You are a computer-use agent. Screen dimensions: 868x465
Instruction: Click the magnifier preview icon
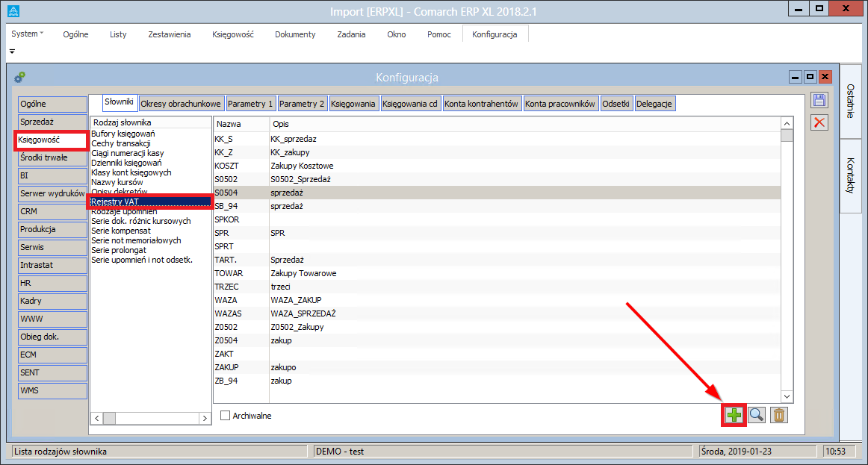click(756, 416)
